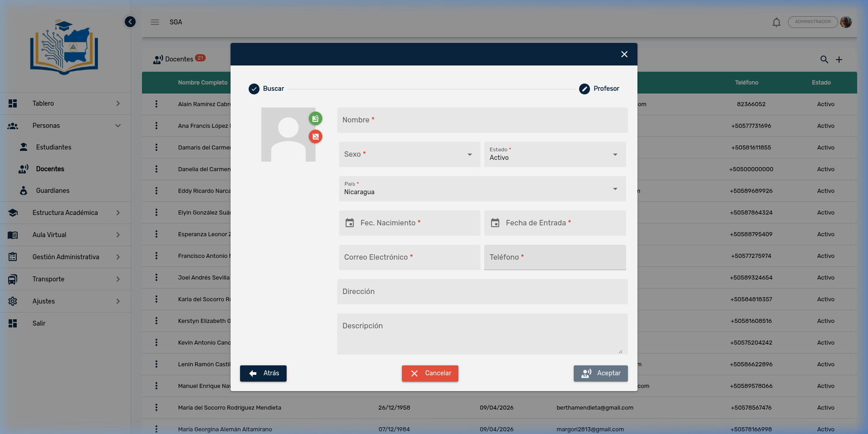The image size is (868, 434).
Task: Open Guardianes in the sidebar
Action: click(52, 191)
